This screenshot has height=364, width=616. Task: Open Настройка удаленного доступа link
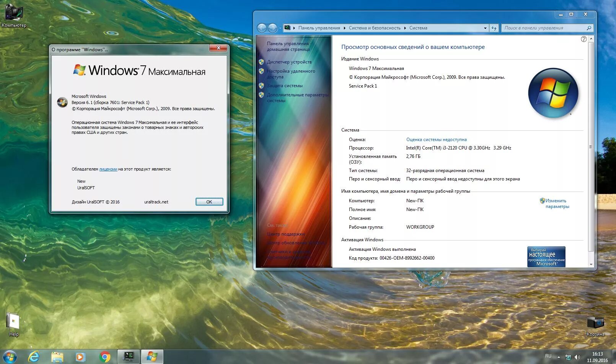(x=291, y=74)
